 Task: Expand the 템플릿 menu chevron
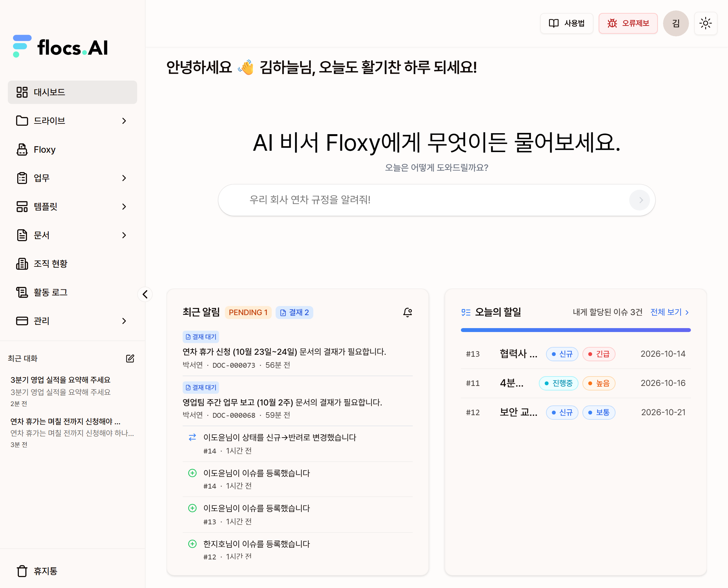coord(124,206)
